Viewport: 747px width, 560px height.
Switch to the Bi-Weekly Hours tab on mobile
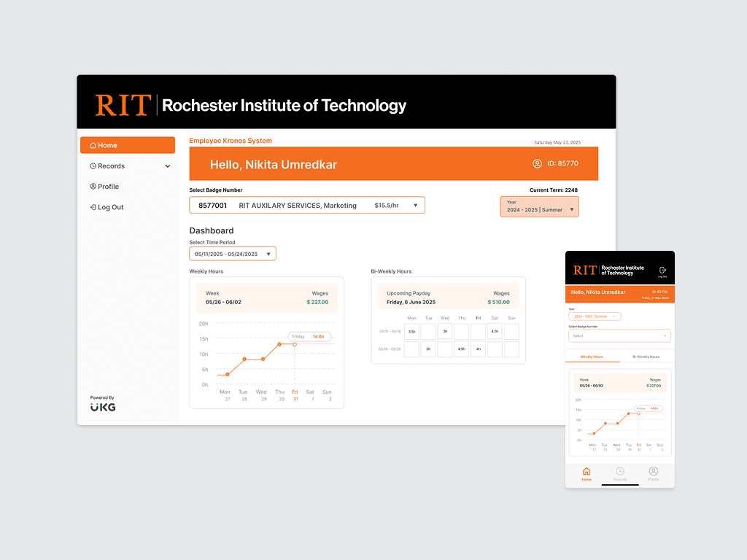pos(646,357)
